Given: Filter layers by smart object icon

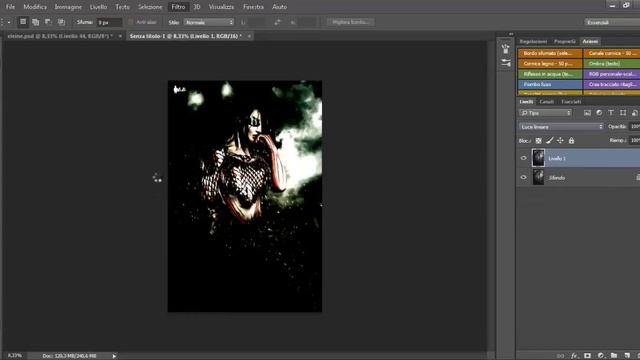Looking at the screenshot, I should click(635, 113).
